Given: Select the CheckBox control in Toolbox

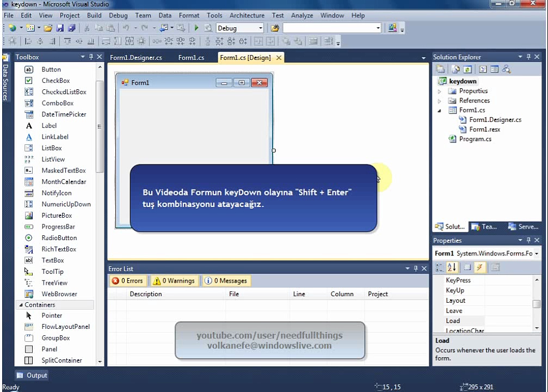Looking at the screenshot, I should tap(54, 81).
